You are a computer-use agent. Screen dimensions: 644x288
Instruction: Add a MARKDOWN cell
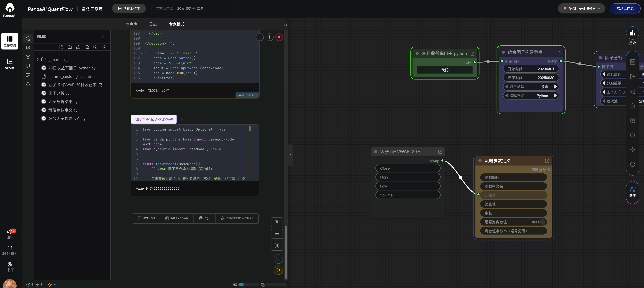[177, 218]
